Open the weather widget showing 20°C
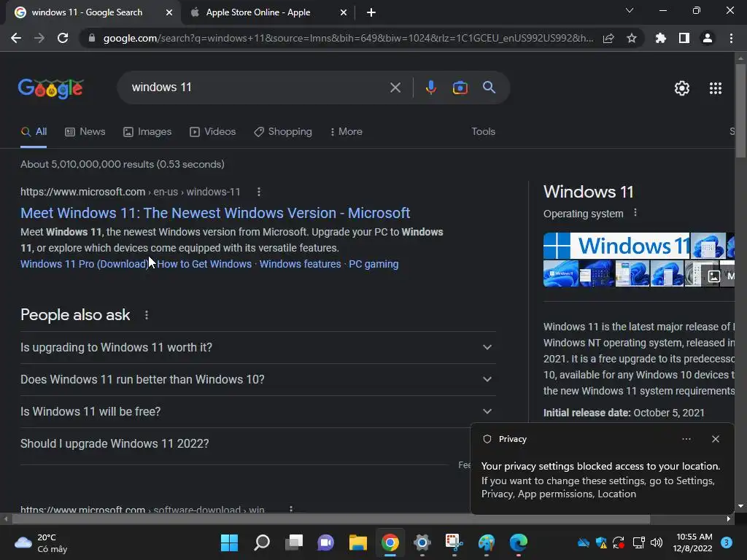This screenshot has width=747, height=560. 42,542
